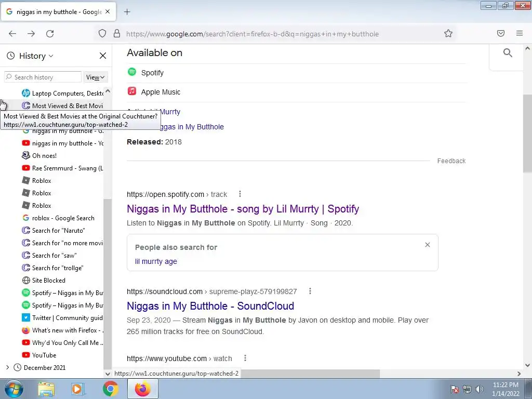Go forward to the next page
Image resolution: width=532 pixels, height=399 pixels.
click(x=31, y=34)
